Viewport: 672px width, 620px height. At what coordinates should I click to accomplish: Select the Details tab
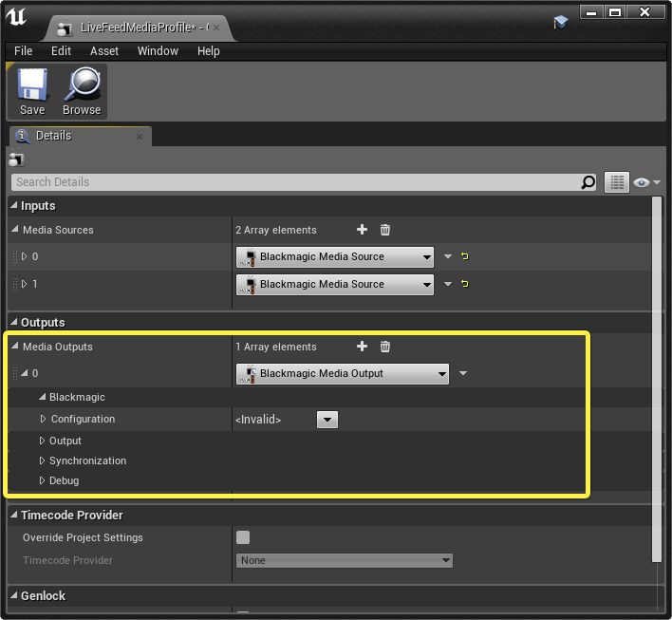pyautogui.click(x=80, y=137)
